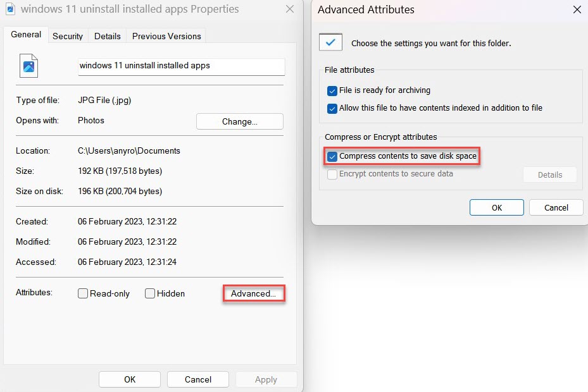The width and height of the screenshot is (588, 392).
Task: Confirm with OK in Advanced Attributes
Action: [x=496, y=207]
